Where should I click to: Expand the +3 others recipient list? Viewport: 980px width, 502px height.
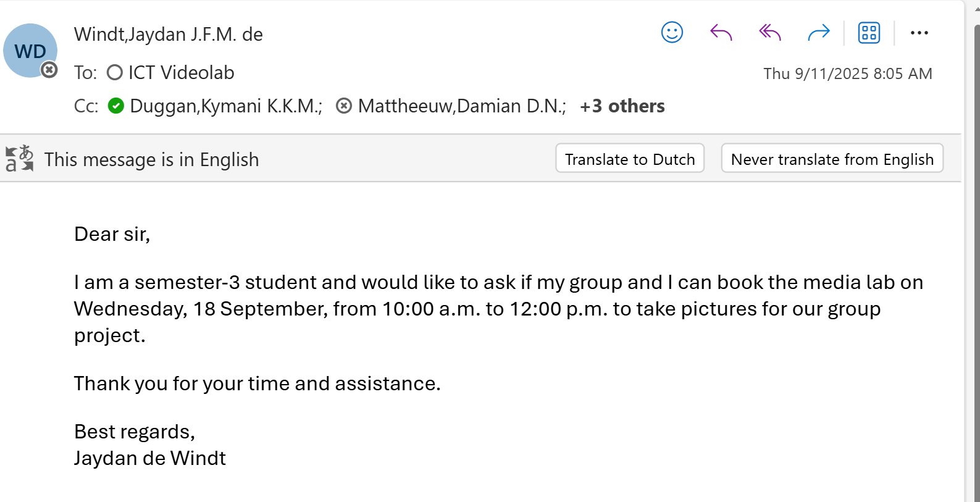point(622,106)
